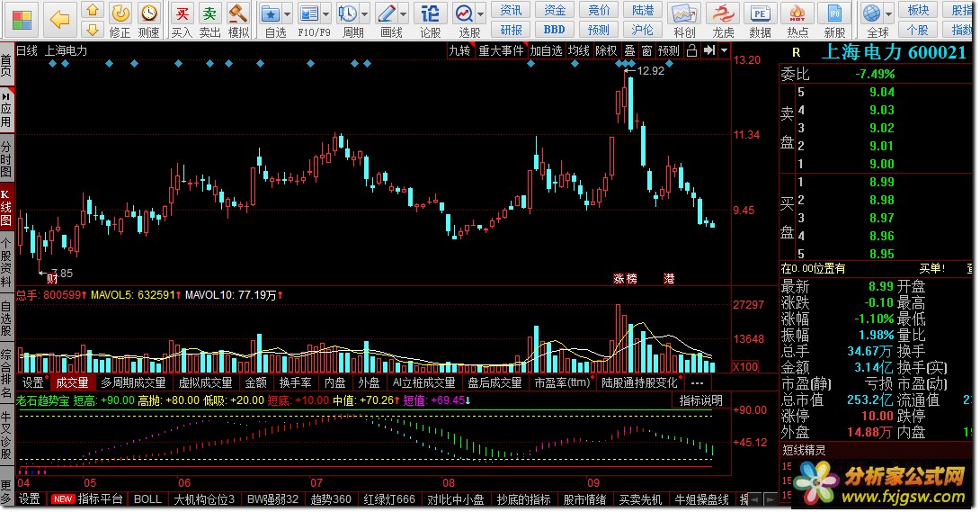The image size is (980, 512).
Task: Open the 指标平台 NEW indicator platform
Action: click(x=87, y=499)
